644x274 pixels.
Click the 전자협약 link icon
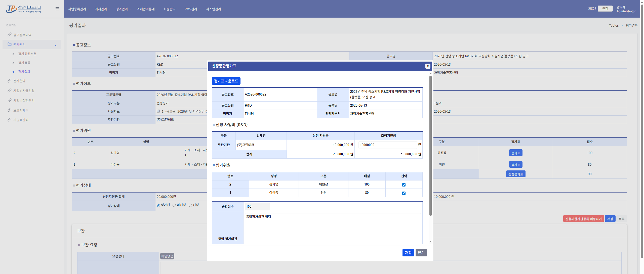(x=10, y=81)
